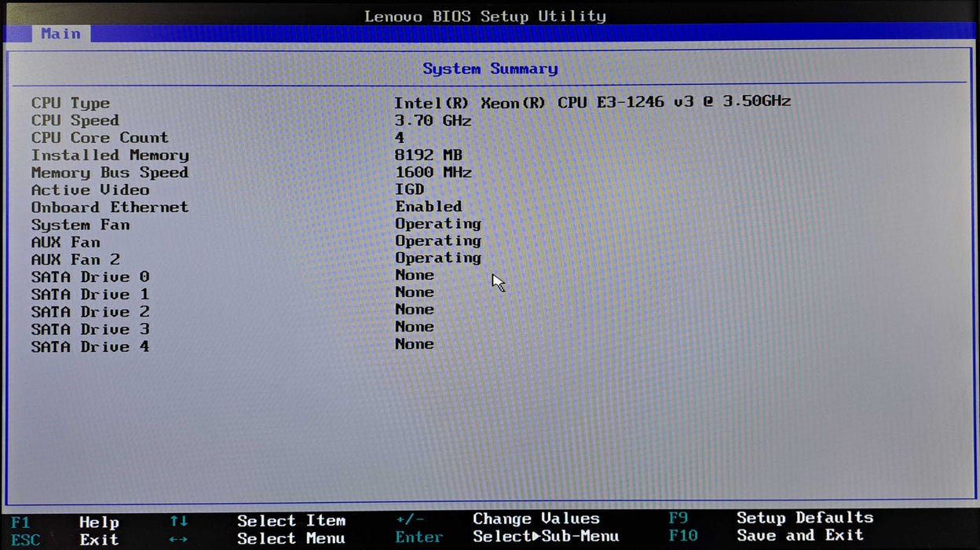This screenshot has height=550, width=980.
Task: Click the F9 Setup Defaults hint
Action: pyautogui.click(x=771, y=518)
